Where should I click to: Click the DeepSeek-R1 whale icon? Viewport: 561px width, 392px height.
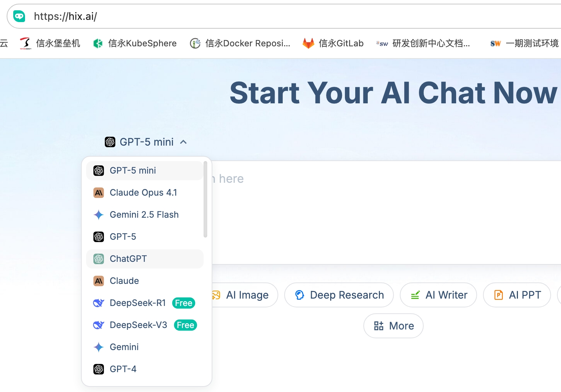click(x=99, y=303)
